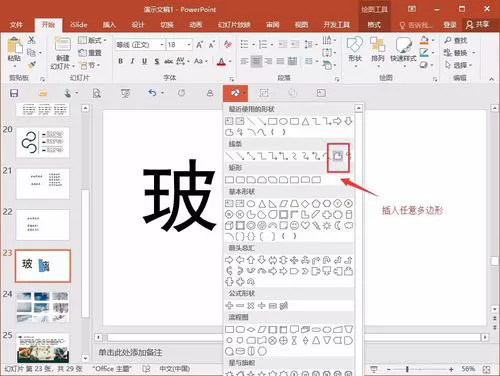
Task: Click the New Slide button
Action: coord(63,53)
